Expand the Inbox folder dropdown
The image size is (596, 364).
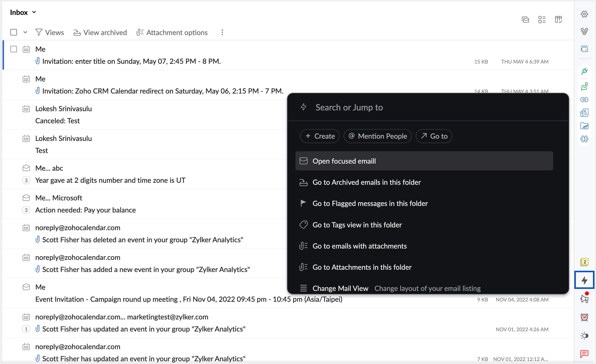pos(35,12)
